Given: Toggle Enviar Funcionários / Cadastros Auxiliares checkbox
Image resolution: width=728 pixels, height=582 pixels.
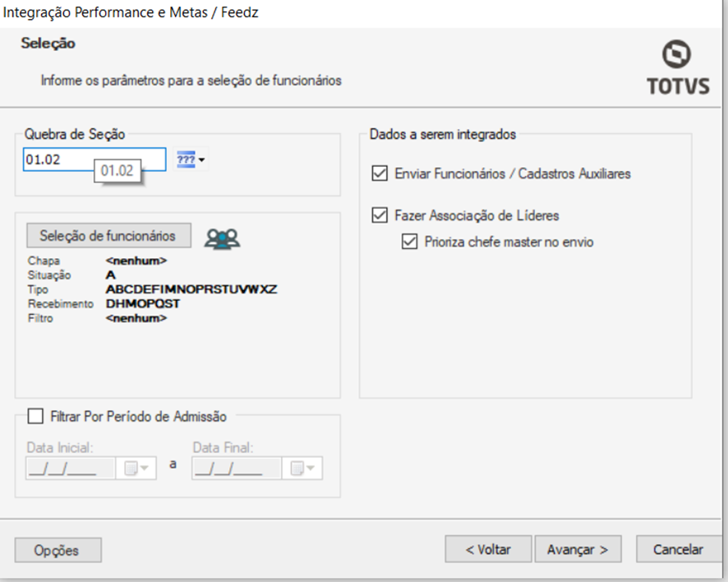Looking at the screenshot, I should [x=380, y=173].
